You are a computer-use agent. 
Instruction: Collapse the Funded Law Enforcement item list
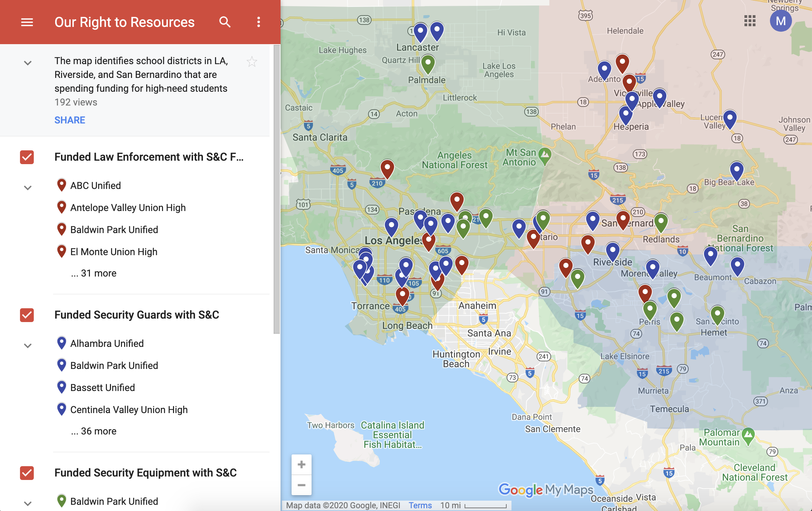[27, 187]
